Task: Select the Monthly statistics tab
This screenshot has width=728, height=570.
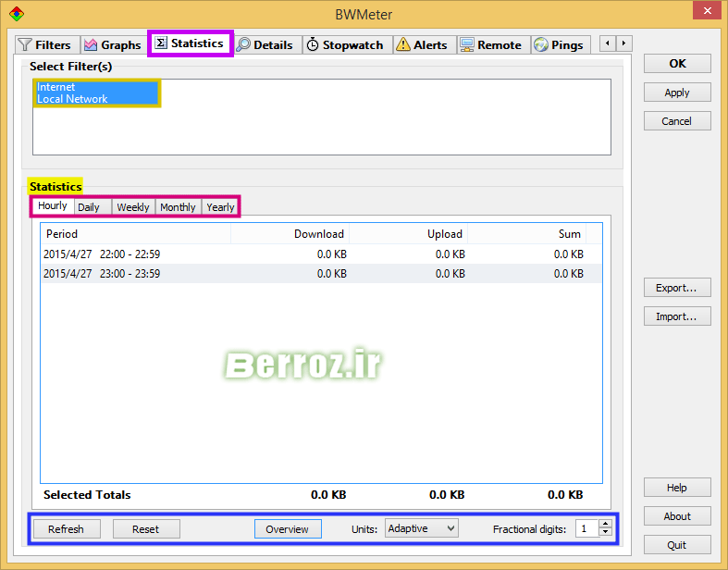Action: click(178, 207)
